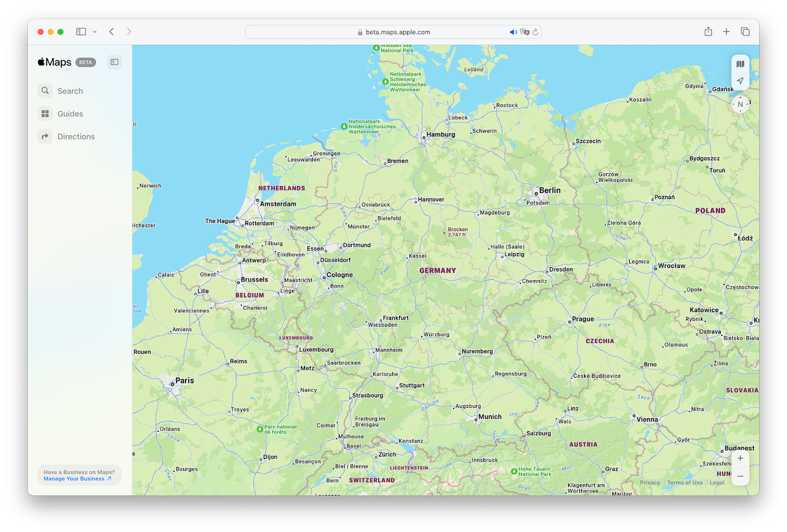Image resolution: width=787 pixels, height=532 pixels.
Task: Click the translate page icon
Action: [524, 32]
